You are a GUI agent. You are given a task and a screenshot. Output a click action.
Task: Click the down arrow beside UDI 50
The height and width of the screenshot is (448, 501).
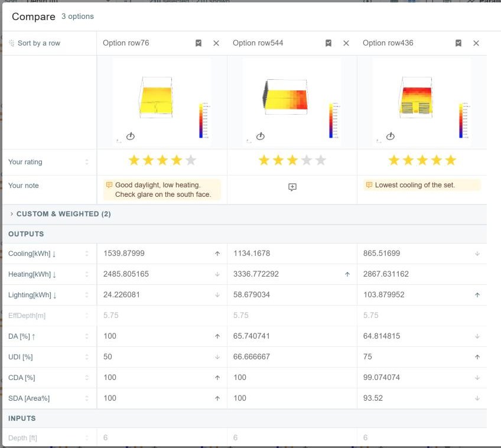click(x=217, y=357)
